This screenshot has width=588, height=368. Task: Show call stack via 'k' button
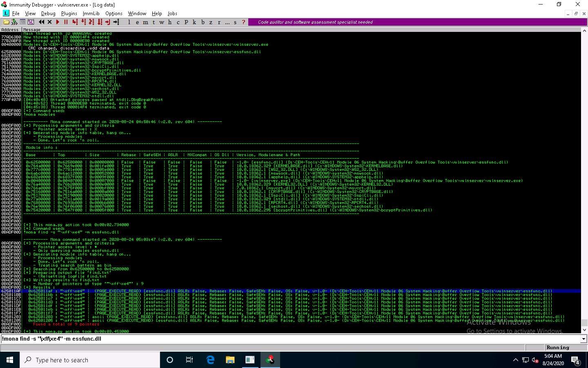coord(194,22)
